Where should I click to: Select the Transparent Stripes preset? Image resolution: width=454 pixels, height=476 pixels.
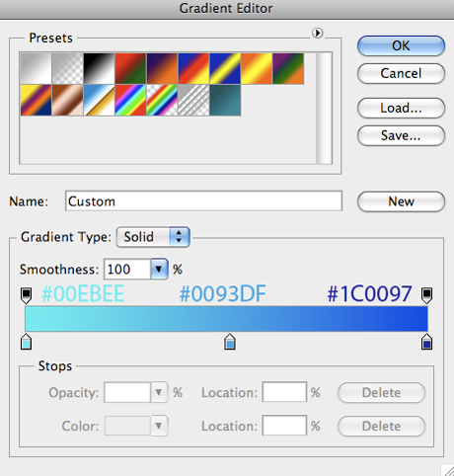193,100
